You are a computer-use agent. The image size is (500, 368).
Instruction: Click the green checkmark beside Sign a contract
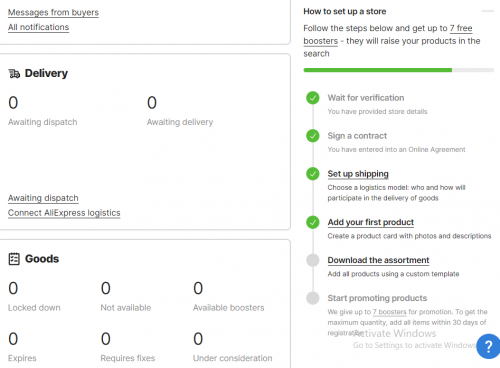313,136
